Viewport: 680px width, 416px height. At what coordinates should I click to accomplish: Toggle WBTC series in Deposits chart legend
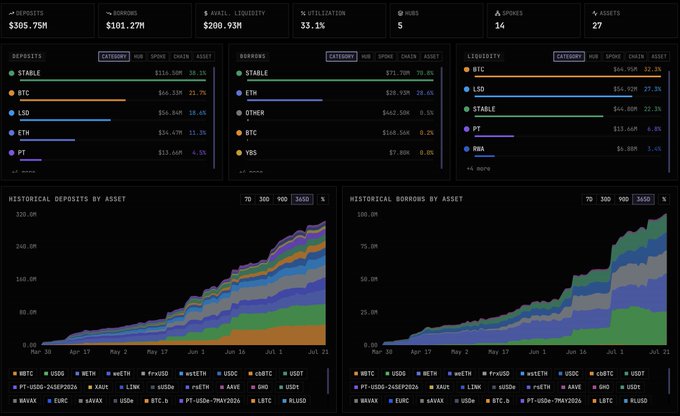[23, 373]
